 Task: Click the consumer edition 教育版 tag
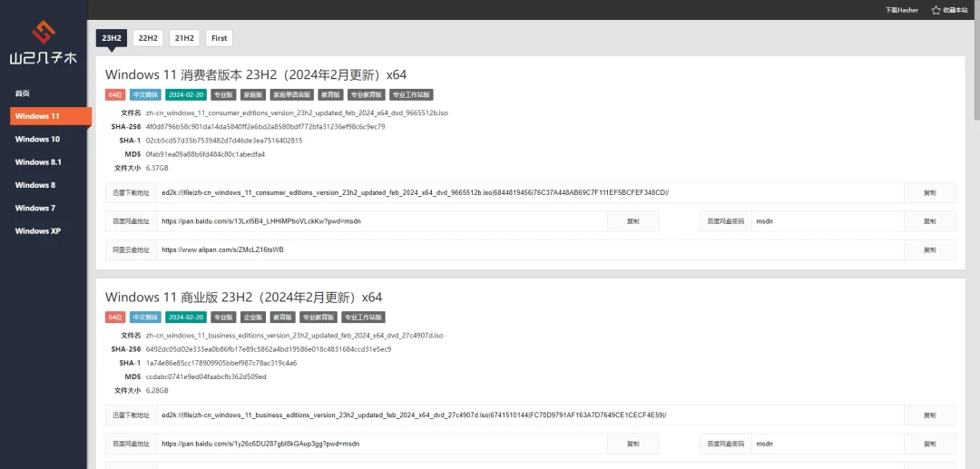pos(330,95)
